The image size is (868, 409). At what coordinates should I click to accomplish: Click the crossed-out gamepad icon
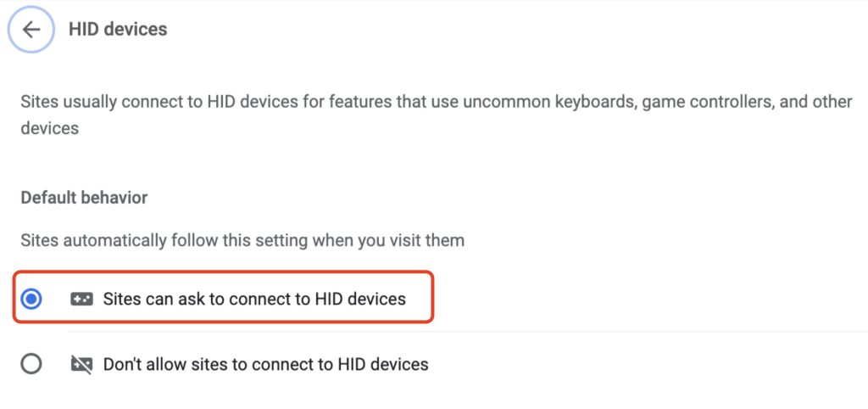click(82, 364)
